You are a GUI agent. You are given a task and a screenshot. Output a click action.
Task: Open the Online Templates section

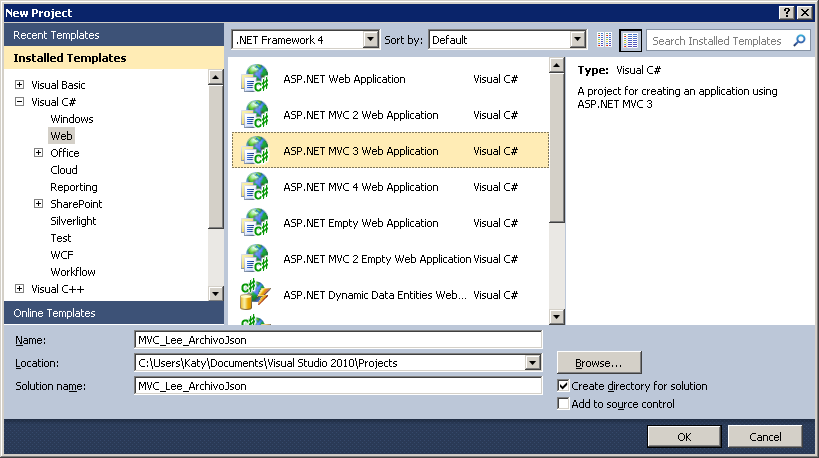coord(114,313)
